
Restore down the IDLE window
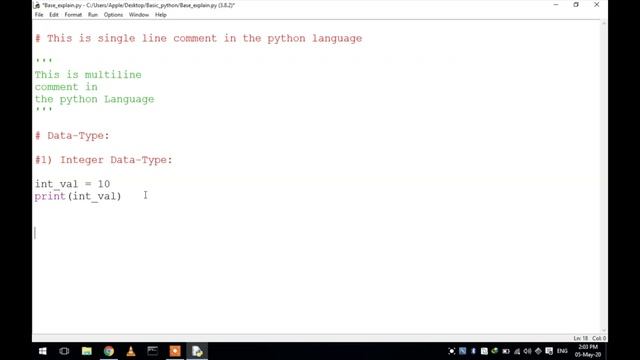click(576, 5)
